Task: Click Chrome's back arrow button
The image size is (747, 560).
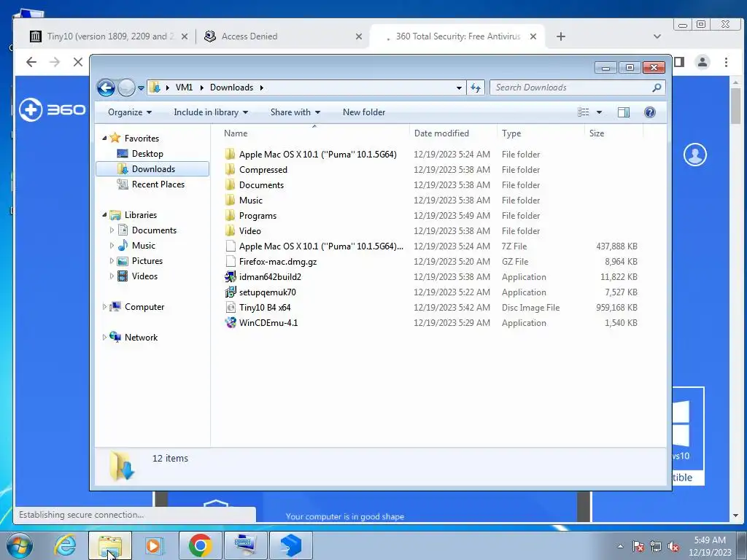Action: click(x=31, y=62)
